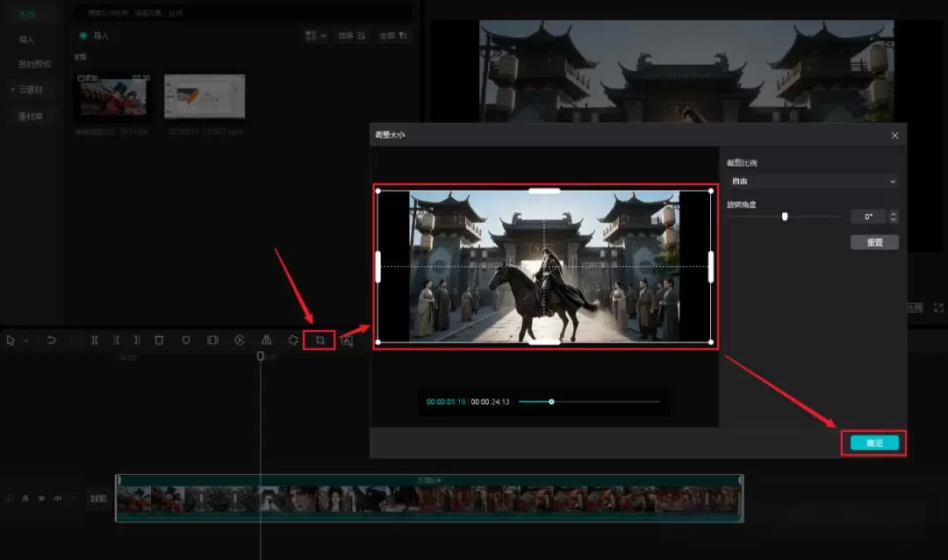Rotate the clip using the rotate icon
Viewport: 948px width, 560px height.
(x=293, y=341)
